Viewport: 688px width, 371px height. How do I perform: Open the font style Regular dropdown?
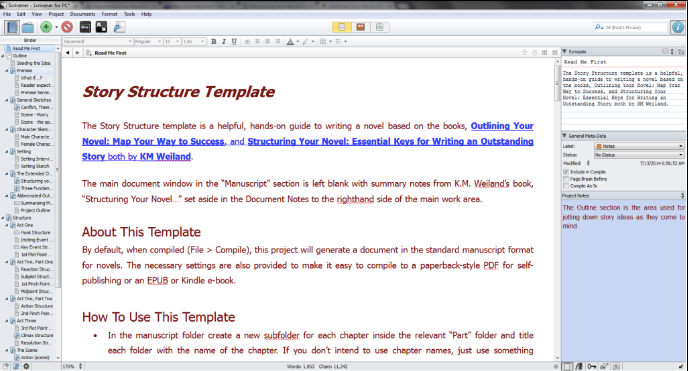148,41
